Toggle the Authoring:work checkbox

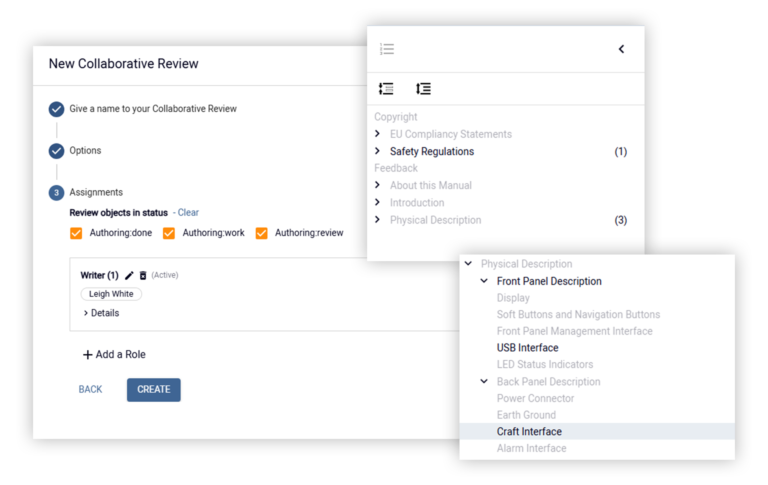(x=169, y=233)
